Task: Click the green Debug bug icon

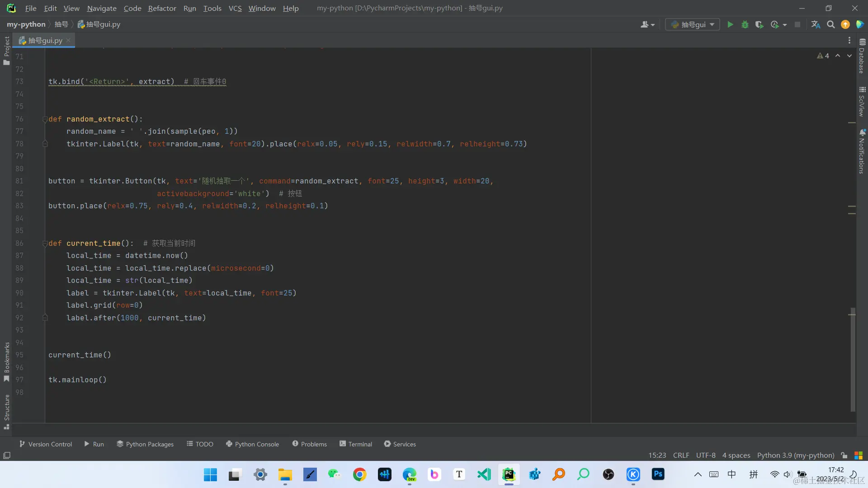Action: 745,24
